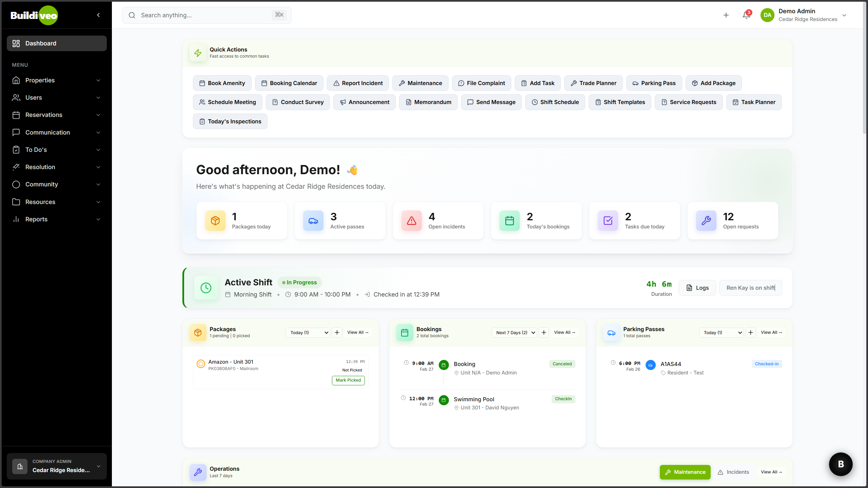The image size is (868, 488).
Task: Open the notifications bell
Action: [746, 15]
